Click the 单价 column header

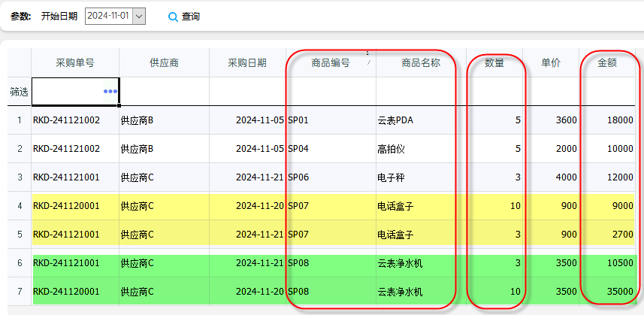pyautogui.click(x=551, y=63)
